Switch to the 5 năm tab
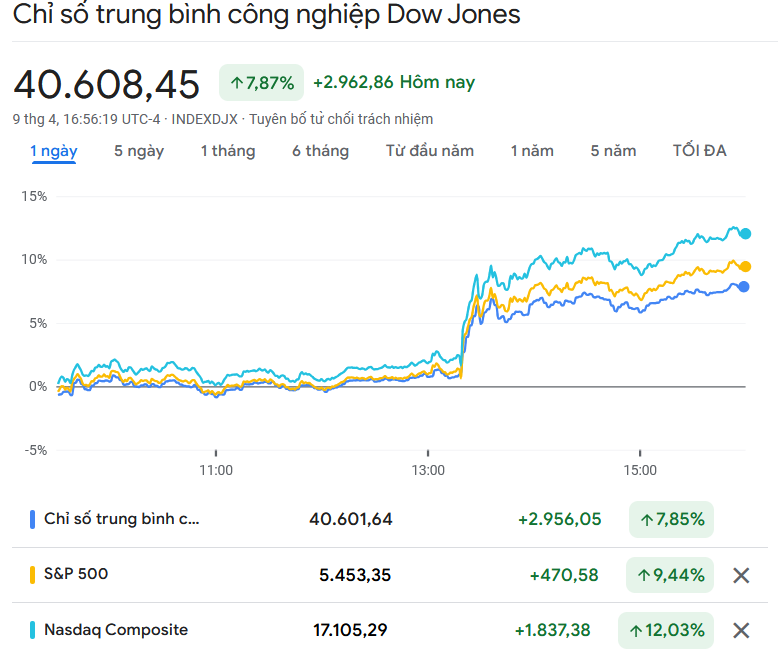 (613, 151)
